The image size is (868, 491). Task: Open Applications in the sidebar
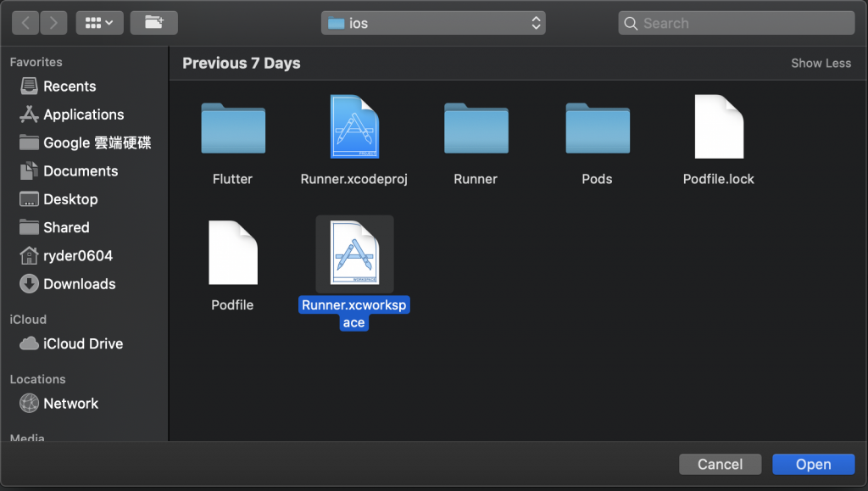pos(72,114)
